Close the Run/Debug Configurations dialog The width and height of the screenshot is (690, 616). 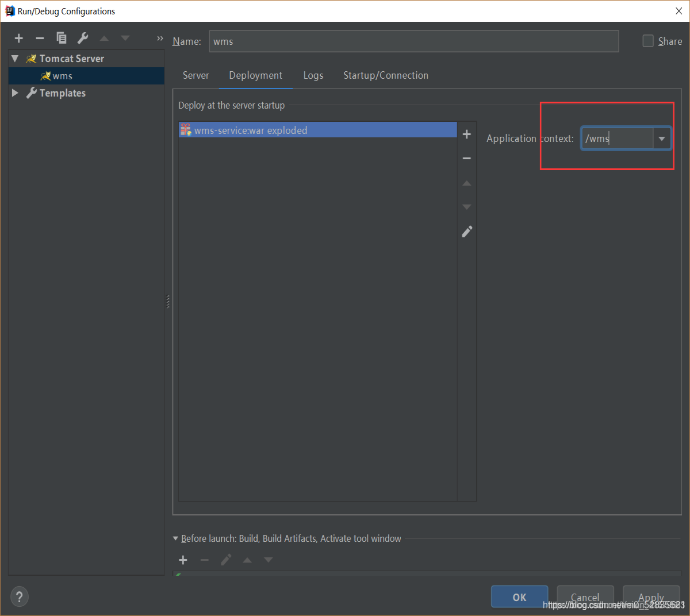coord(679,11)
